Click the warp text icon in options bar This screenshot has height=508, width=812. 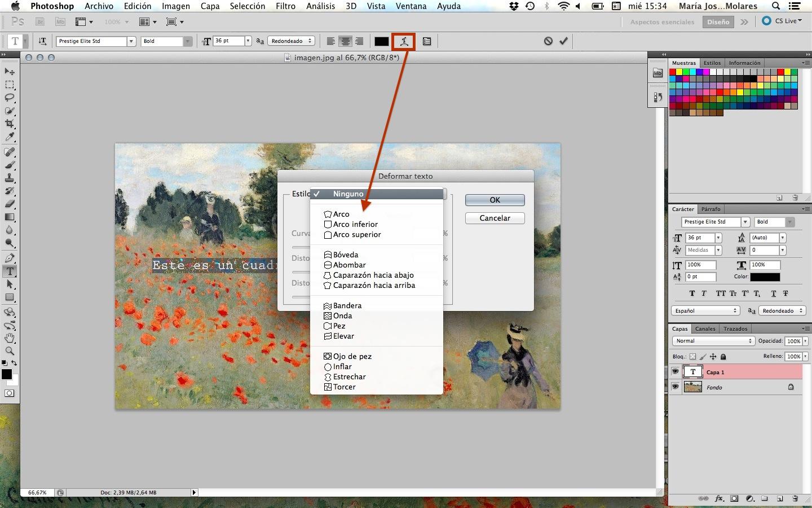pyautogui.click(x=404, y=41)
